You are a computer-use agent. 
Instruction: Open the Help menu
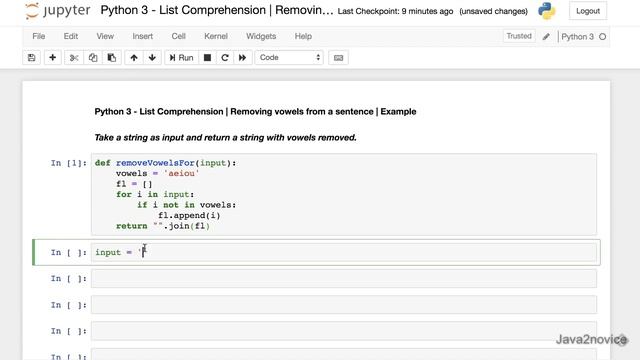click(x=303, y=36)
